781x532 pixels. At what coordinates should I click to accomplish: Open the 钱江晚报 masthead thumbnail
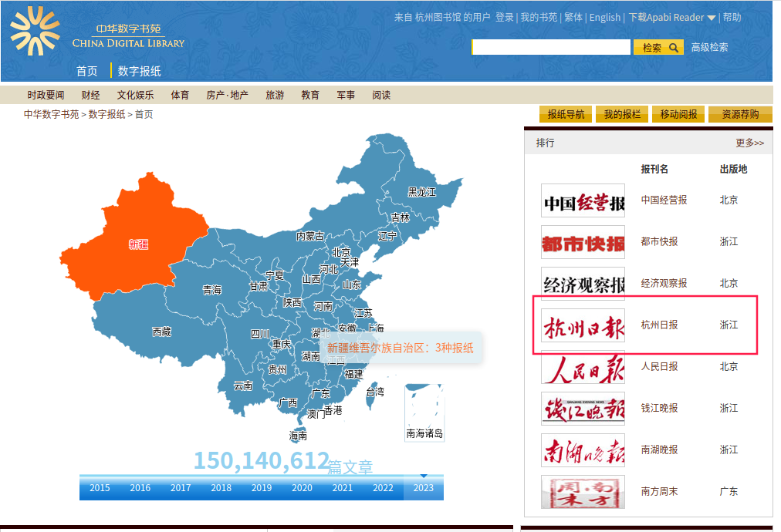point(583,409)
